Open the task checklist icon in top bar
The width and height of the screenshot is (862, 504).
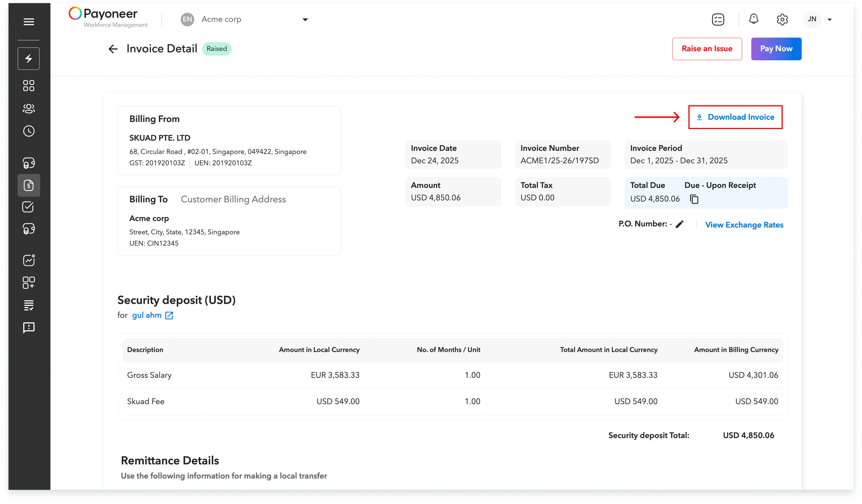[718, 19]
